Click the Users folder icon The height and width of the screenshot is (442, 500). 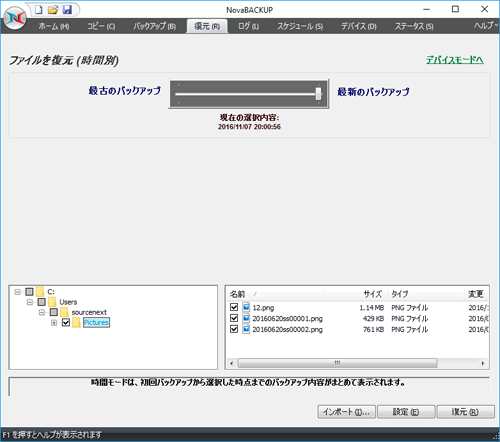coord(52,302)
